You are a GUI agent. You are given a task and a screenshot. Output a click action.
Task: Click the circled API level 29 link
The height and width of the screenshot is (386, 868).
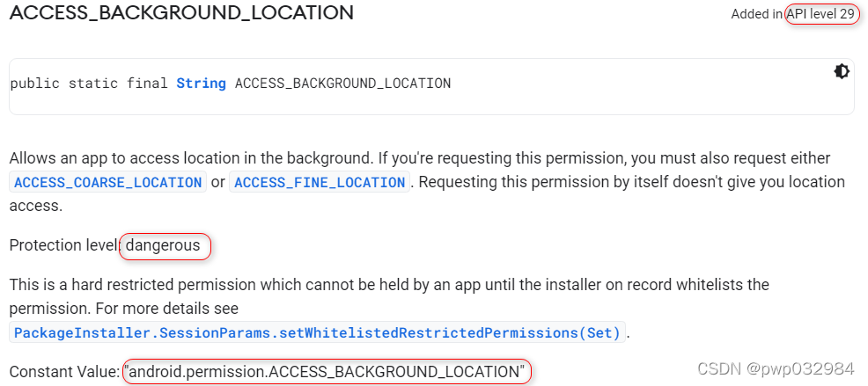821,14
